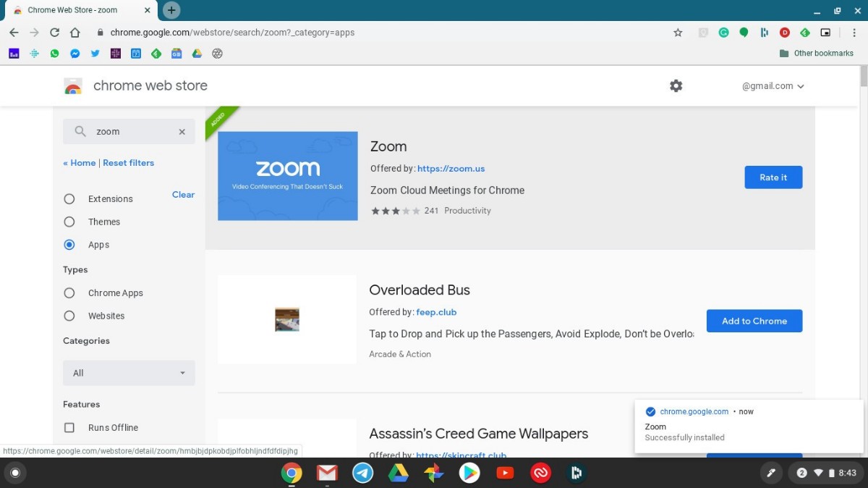Open the Categories All dropdown
This screenshot has width=868, height=488.
128,373
